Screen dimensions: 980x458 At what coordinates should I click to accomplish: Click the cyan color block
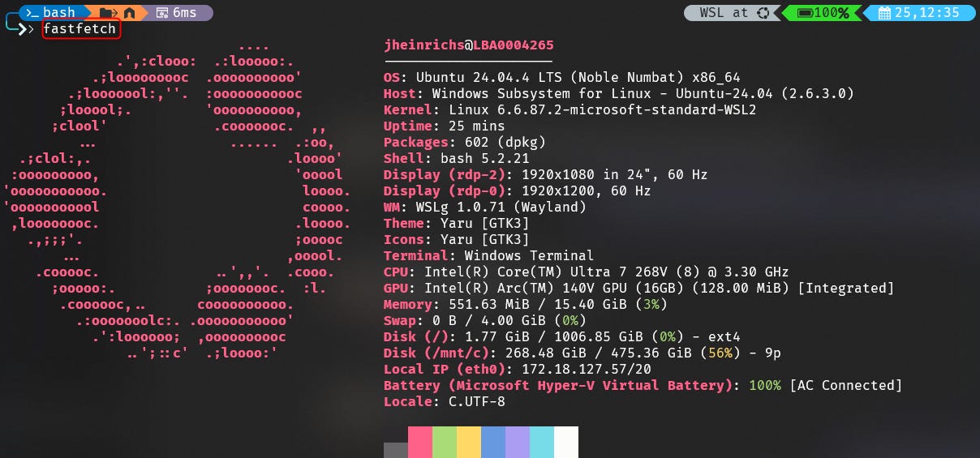point(542,443)
